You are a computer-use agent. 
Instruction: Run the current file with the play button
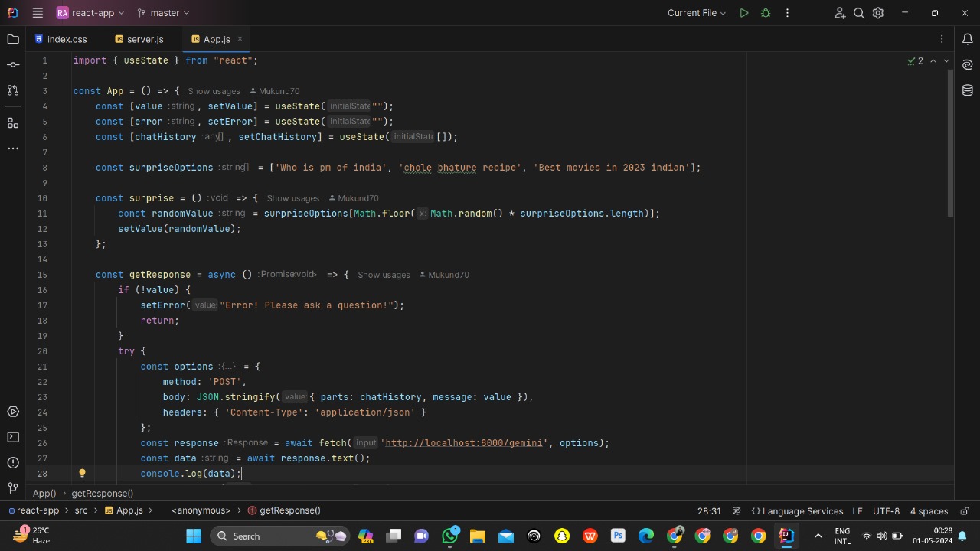(743, 13)
